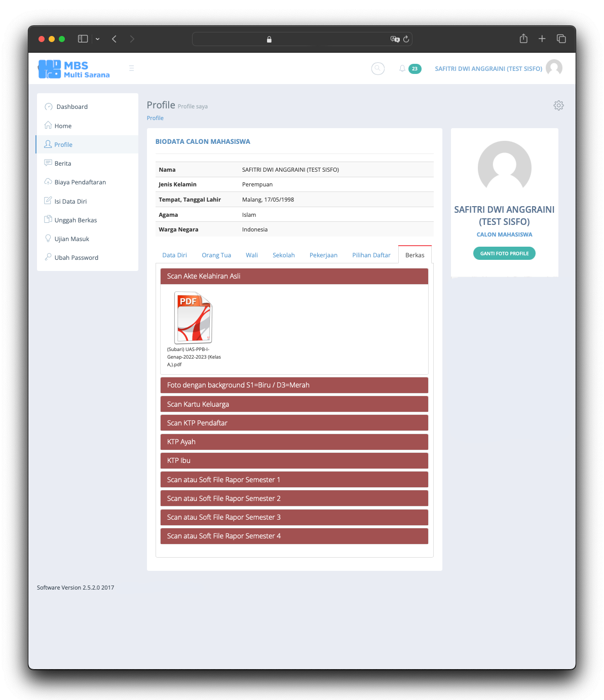Click the settings gear icon
The width and height of the screenshot is (604, 700).
(x=558, y=105)
